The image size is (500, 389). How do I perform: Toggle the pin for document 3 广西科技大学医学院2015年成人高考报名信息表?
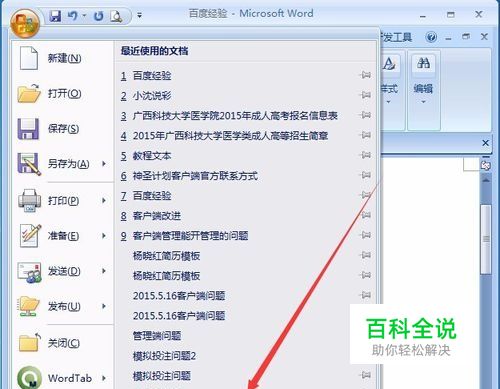tap(366, 115)
